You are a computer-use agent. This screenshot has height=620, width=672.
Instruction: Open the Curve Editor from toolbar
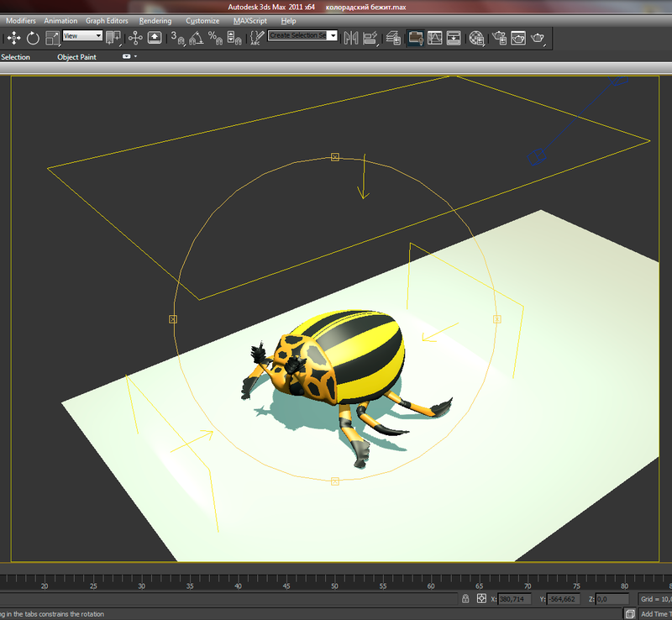435,38
